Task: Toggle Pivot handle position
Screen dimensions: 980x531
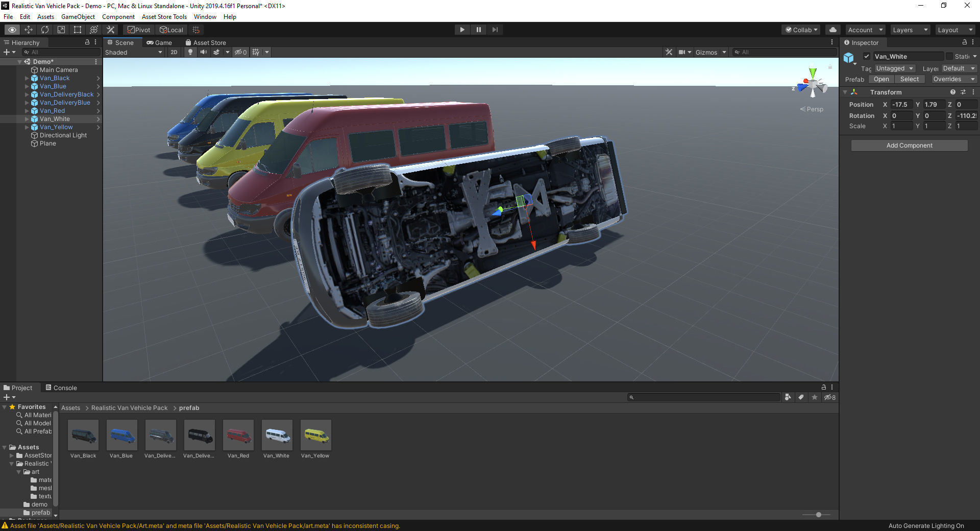Action: click(x=139, y=30)
